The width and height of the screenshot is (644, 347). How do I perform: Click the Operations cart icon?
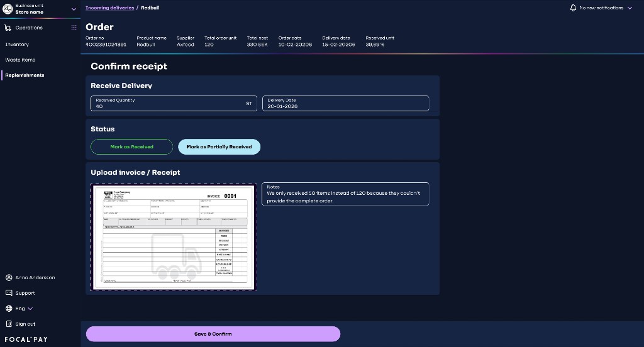[8, 28]
